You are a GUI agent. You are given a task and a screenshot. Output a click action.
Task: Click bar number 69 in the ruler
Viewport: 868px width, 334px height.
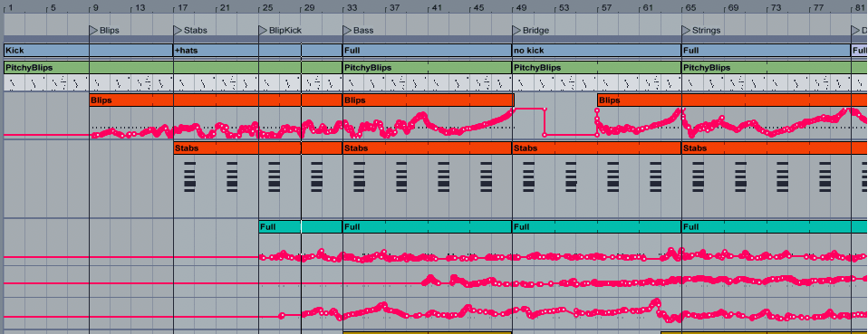733,8
